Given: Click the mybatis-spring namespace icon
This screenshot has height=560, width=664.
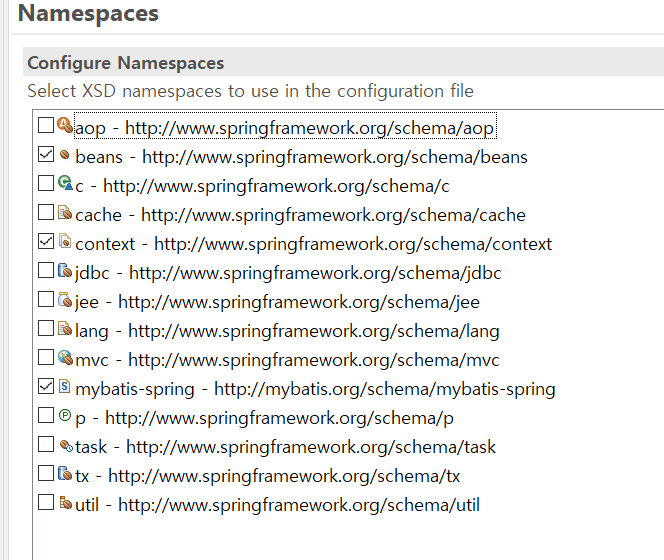Looking at the screenshot, I should [x=65, y=386].
